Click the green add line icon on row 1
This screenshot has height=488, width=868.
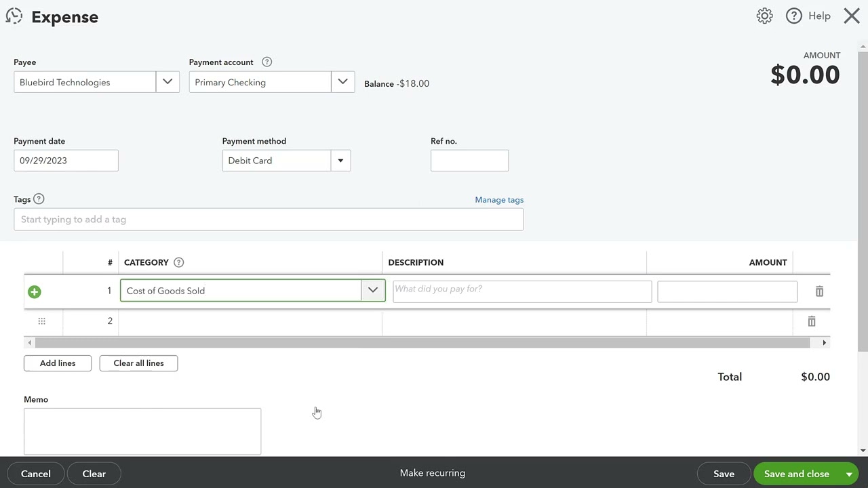[x=35, y=291]
